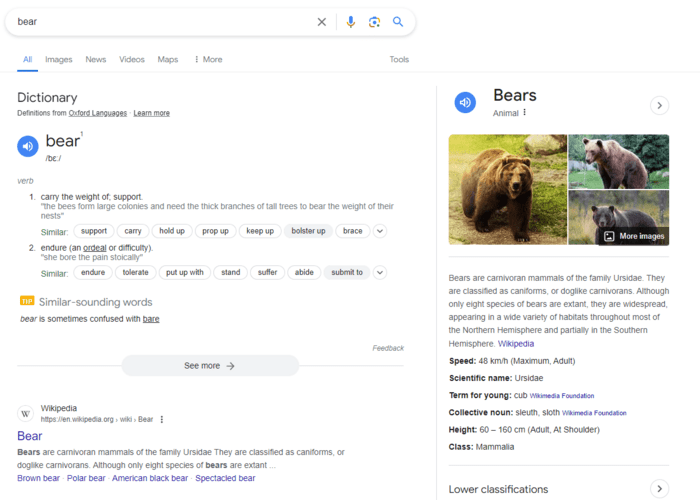Viewport: 700px width, 500px height.
Task: Select the 'submit to' synonym chip
Action: (x=347, y=272)
